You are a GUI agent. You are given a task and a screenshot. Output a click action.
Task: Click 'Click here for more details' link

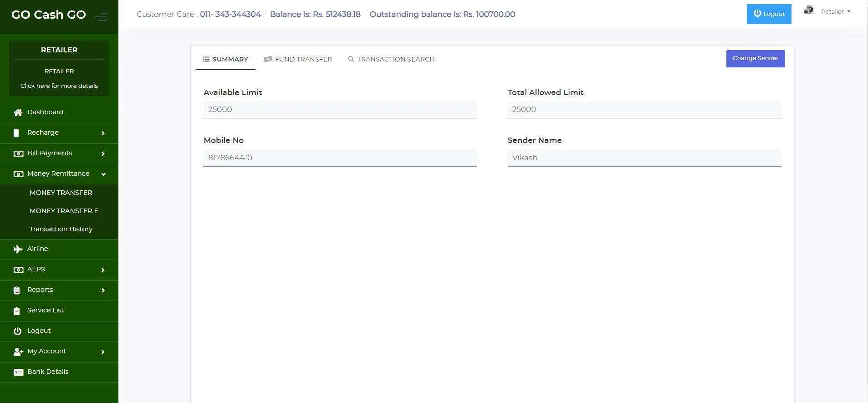(59, 86)
